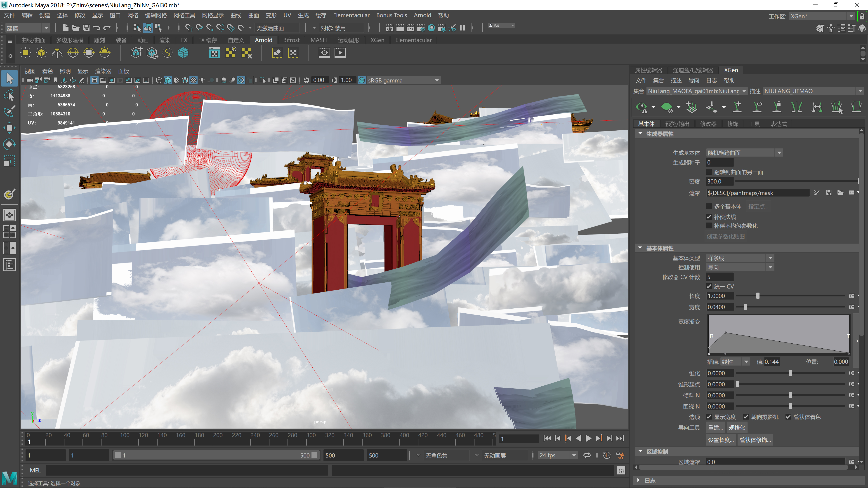Open the Arnold menu in menu bar
This screenshot has width=868, height=488.
422,15
